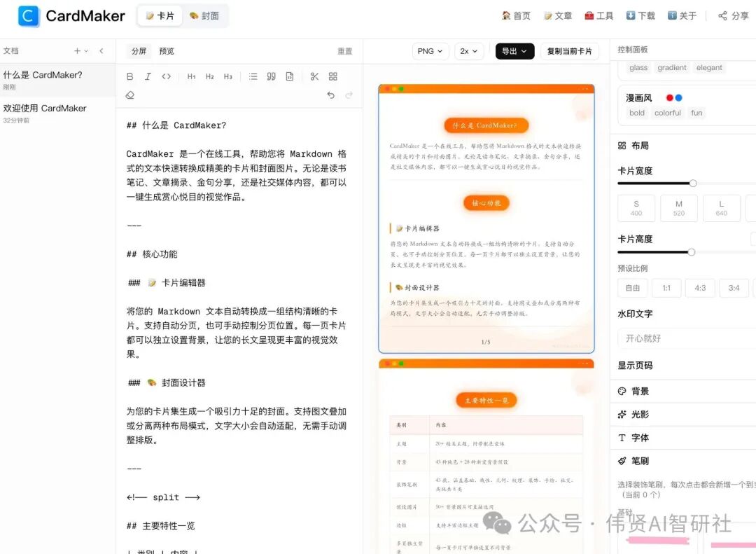This screenshot has width=756, height=554.
Task: Expand the 字体 font section
Action: [x=683, y=438]
